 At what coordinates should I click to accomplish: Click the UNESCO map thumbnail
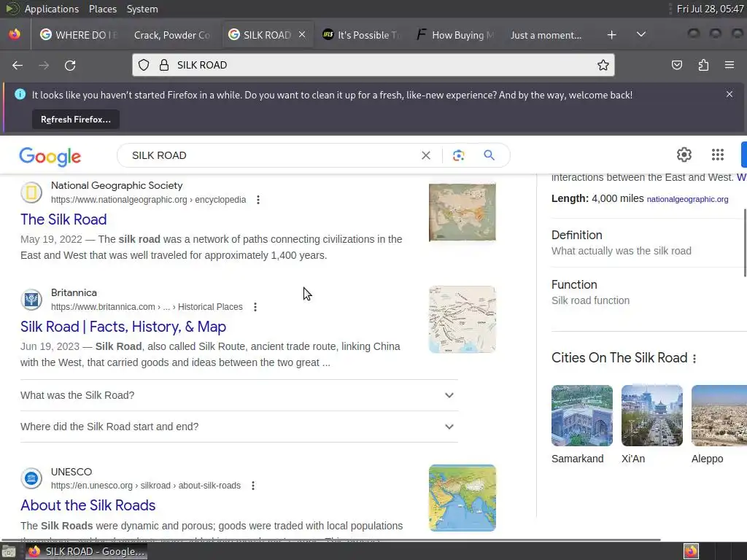tap(462, 498)
